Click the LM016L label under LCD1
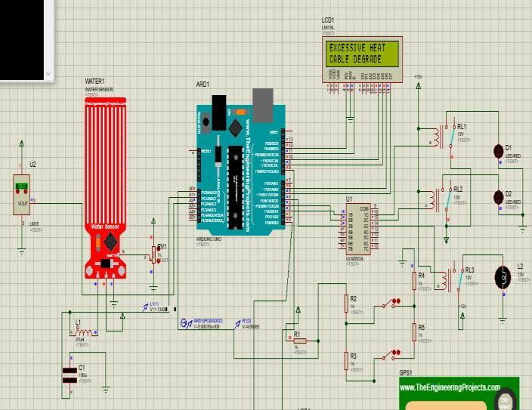532x410 pixels. pyautogui.click(x=328, y=27)
